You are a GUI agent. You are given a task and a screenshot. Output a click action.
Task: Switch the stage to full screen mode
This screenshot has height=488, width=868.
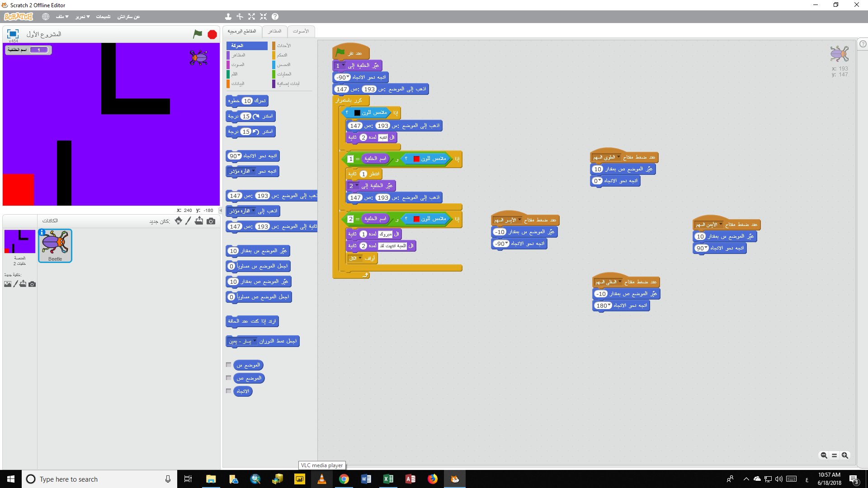[13, 34]
